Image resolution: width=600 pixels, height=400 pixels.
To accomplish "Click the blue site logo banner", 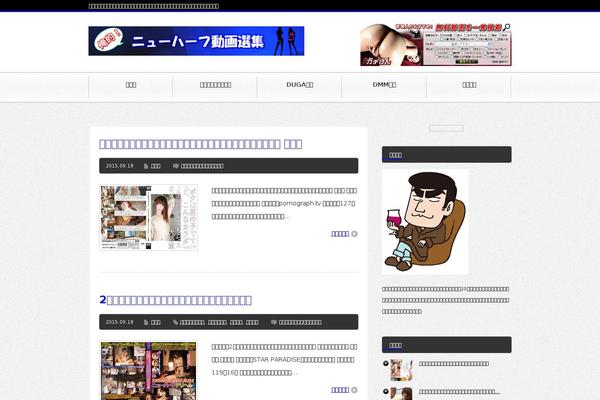I will coord(196,41).
